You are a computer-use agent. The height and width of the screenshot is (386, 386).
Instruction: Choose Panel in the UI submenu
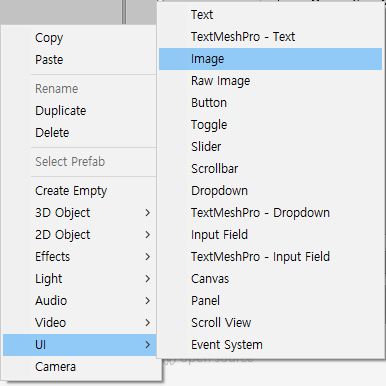point(270,301)
